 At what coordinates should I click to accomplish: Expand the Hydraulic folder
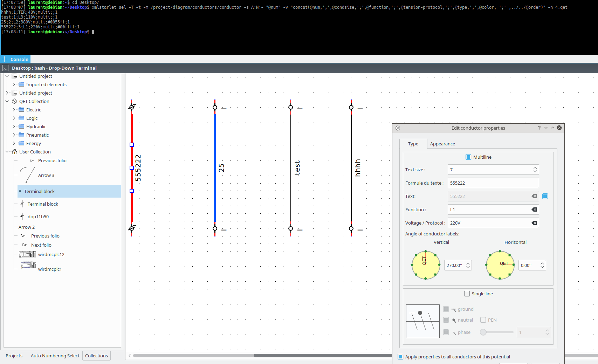coord(14,126)
